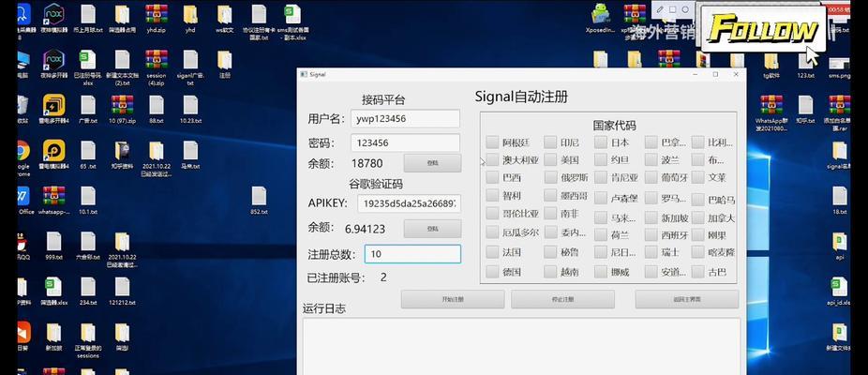Click the 返回主界面 button
The image size is (868, 375).
click(x=687, y=299)
